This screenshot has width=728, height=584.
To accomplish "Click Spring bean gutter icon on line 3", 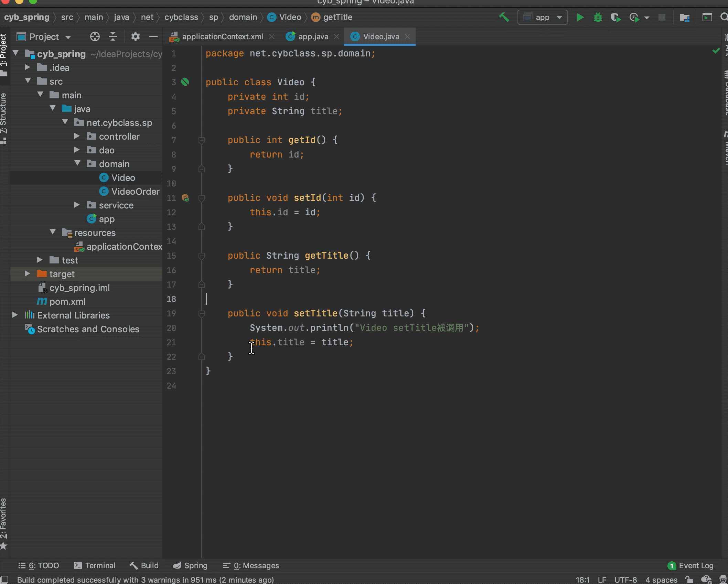I will click(185, 82).
